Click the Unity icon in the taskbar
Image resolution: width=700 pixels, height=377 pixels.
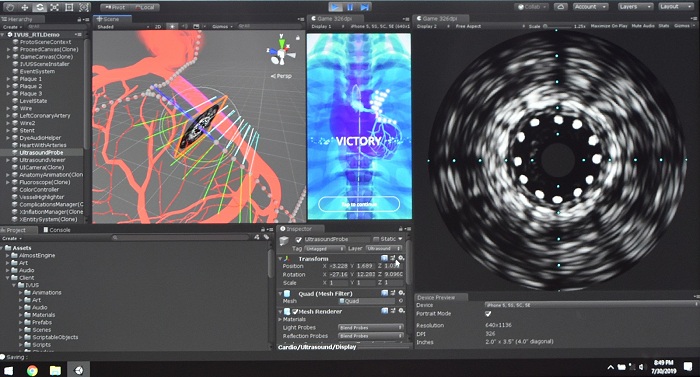click(x=79, y=370)
